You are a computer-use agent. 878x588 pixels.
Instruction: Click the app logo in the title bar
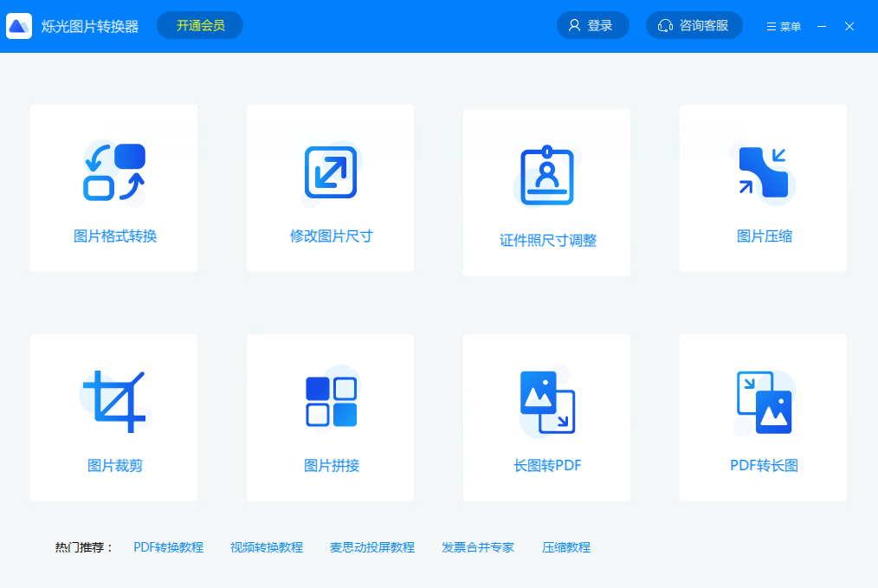[x=19, y=25]
